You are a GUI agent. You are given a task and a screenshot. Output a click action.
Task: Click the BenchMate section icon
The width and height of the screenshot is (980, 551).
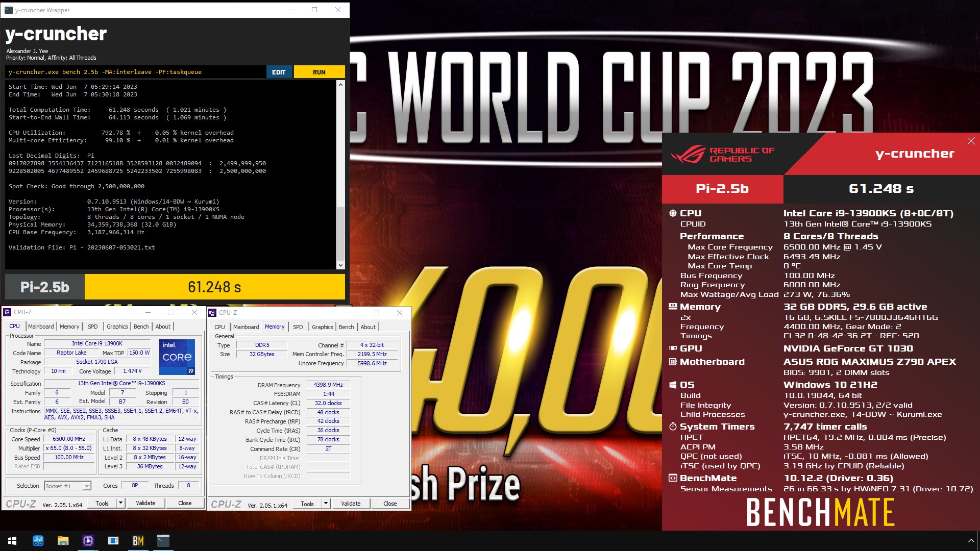[673, 478]
